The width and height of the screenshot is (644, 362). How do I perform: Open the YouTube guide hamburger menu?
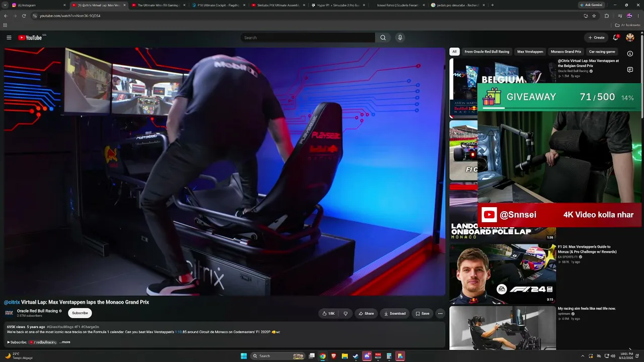click(9, 38)
